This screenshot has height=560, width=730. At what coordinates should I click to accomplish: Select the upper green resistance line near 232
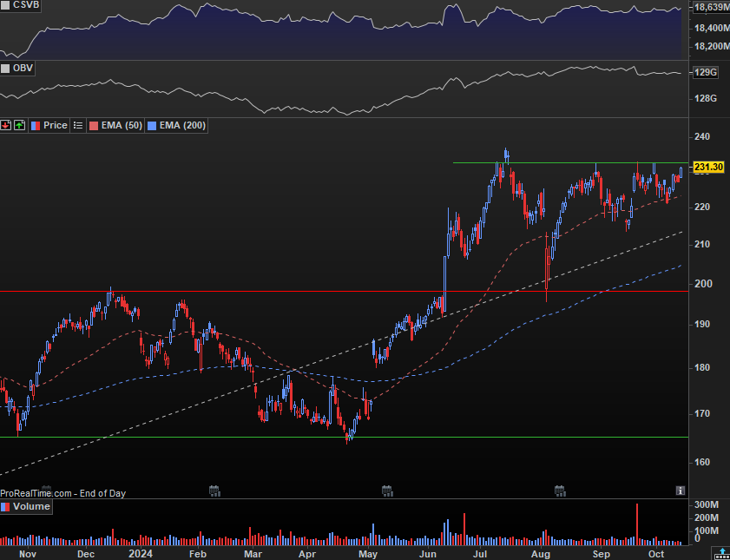(x=570, y=163)
